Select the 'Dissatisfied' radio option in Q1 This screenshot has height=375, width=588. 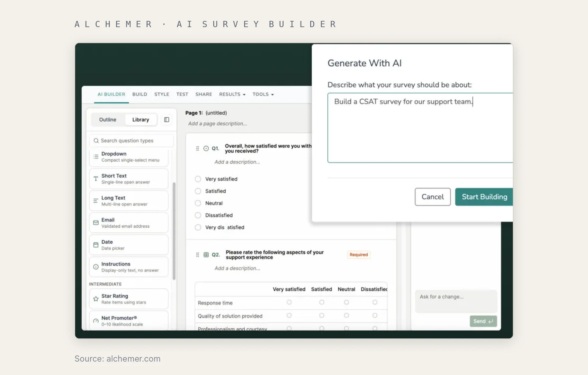coord(198,215)
